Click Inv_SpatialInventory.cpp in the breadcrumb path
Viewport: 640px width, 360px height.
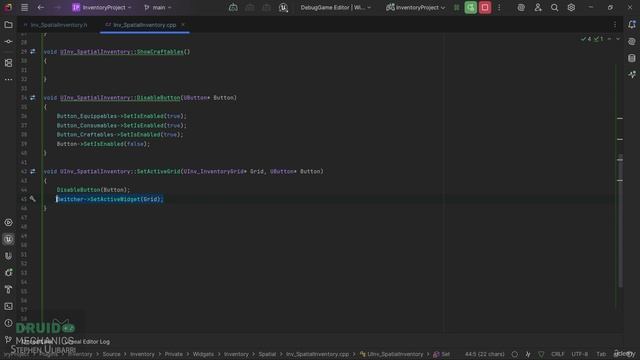tap(317, 354)
